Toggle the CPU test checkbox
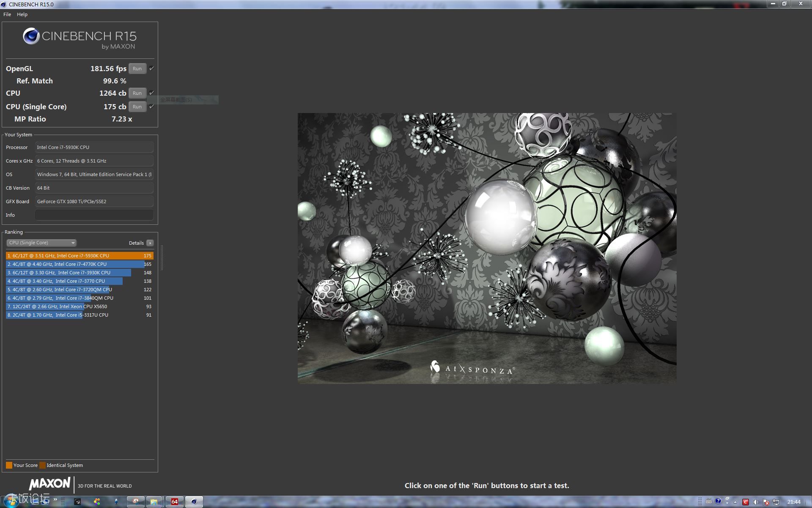The height and width of the screenshot is (508, 812). point(151,93)
